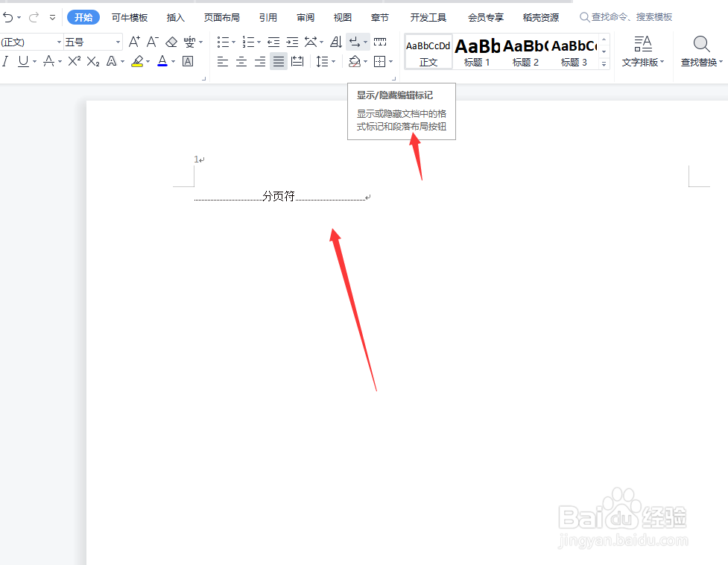Decrease font size with A- icon
The image size is (728, 565).
(152, 42)
